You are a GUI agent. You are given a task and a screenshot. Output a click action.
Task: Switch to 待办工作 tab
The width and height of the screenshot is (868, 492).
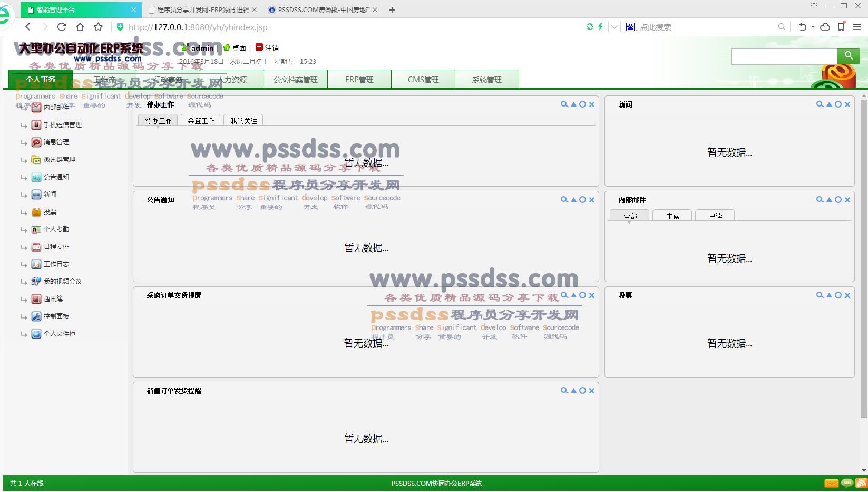coord(158,120)
